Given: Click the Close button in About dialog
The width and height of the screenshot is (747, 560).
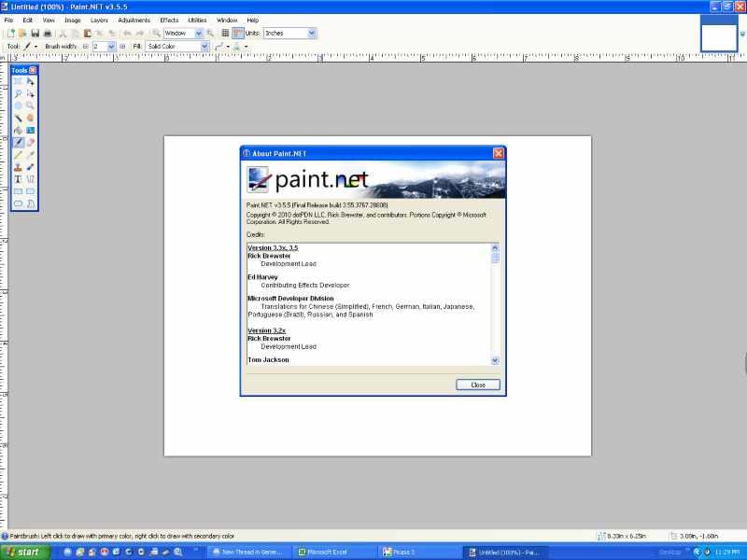Looking at the screenshot, I should click(478, 385).
